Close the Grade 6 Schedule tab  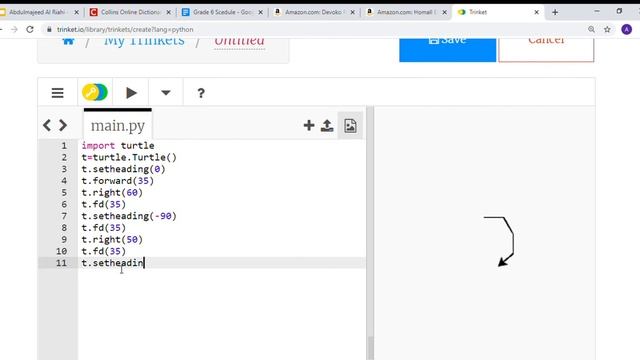click(260, 12)
